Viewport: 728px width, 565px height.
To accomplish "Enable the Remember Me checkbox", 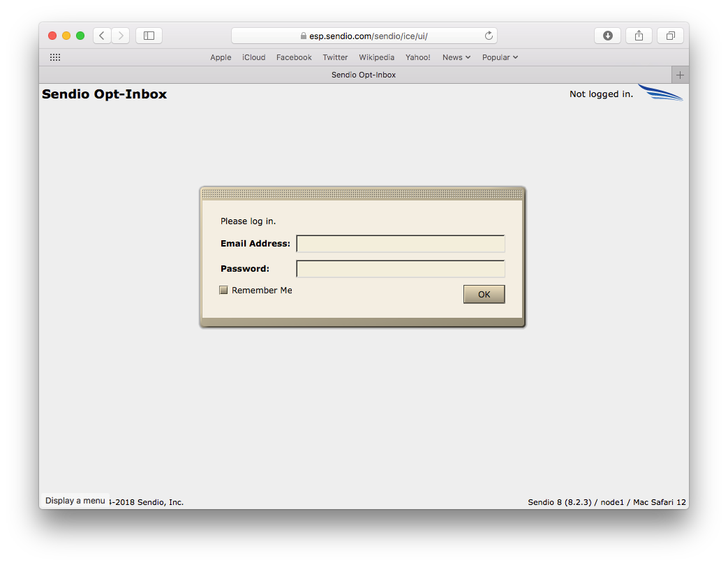I will tap(223, 289).
